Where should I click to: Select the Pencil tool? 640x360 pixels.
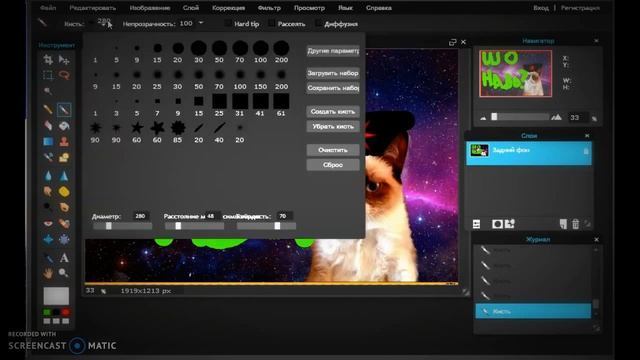point(48,109)
